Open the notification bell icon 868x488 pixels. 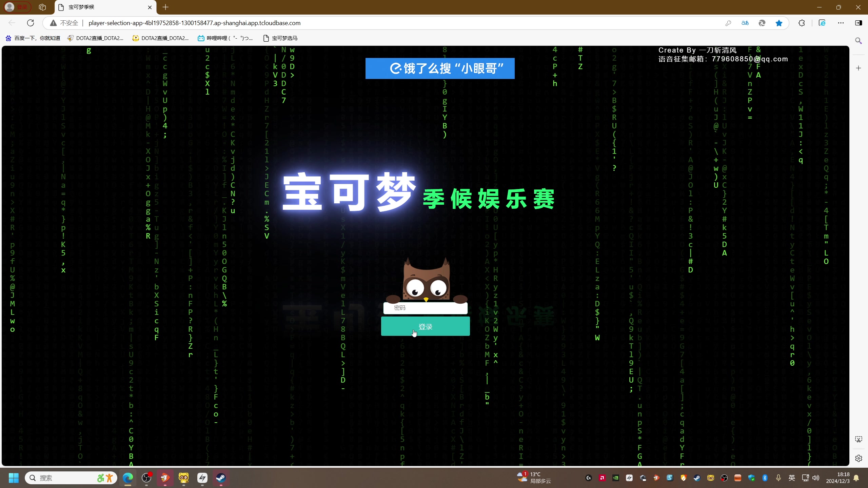[x=856, y=478]
